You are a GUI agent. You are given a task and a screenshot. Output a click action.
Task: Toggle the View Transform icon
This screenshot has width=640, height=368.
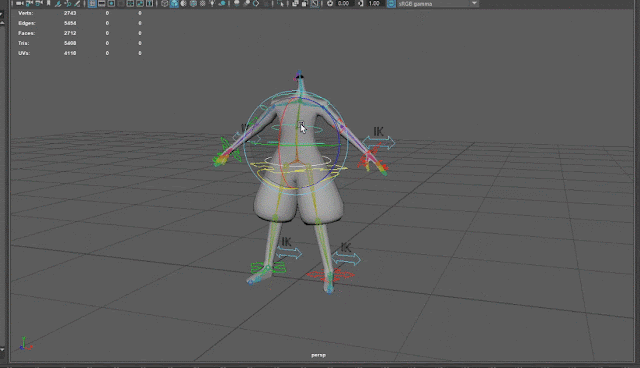(391, 3)
